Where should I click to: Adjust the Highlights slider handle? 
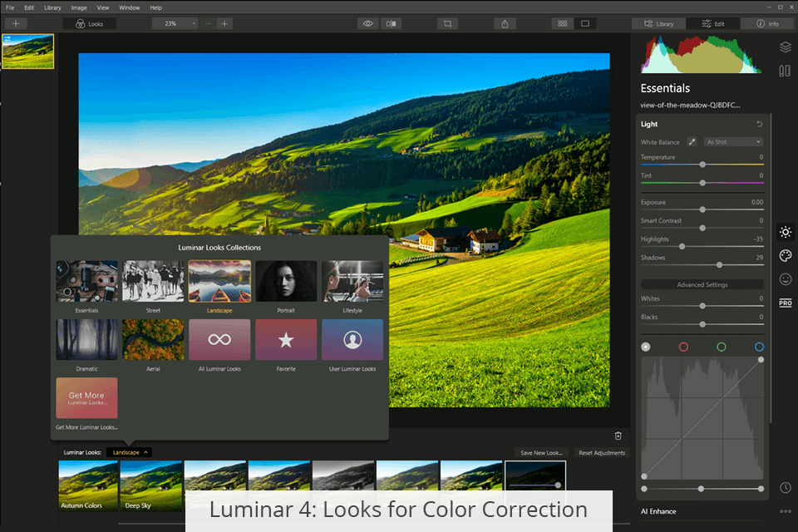682,246
